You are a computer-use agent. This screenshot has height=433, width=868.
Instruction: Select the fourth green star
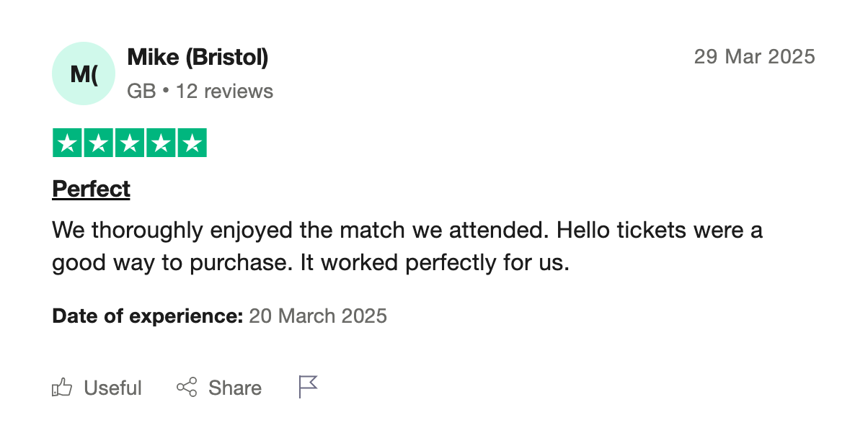pyautogui.click(x=161, y=142)
